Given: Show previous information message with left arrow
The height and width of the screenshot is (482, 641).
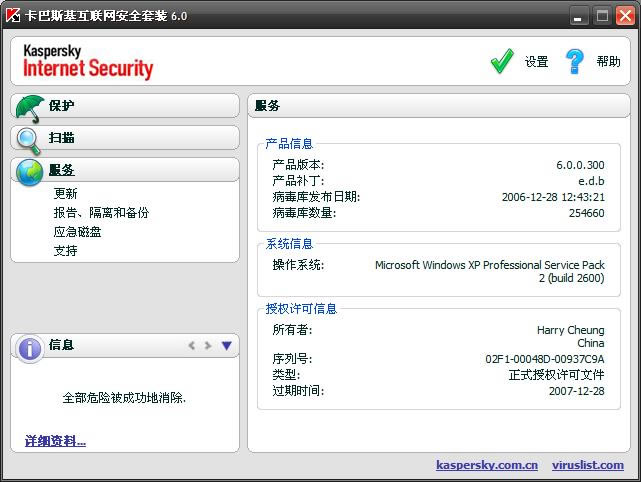Looking at the screenshot, I should pyautogui.click(x=192, y=346).
